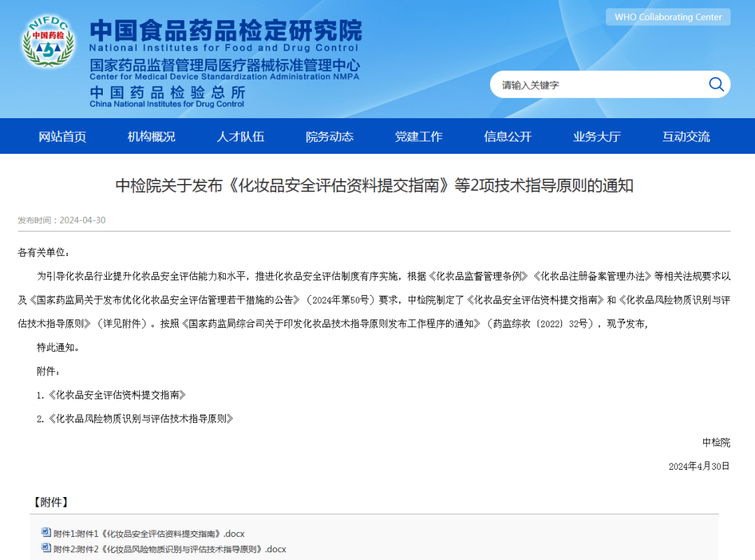Select 人才队伍 from the navigation bar
The width and height of the screenshot is (755, 560).
point(240,136)
